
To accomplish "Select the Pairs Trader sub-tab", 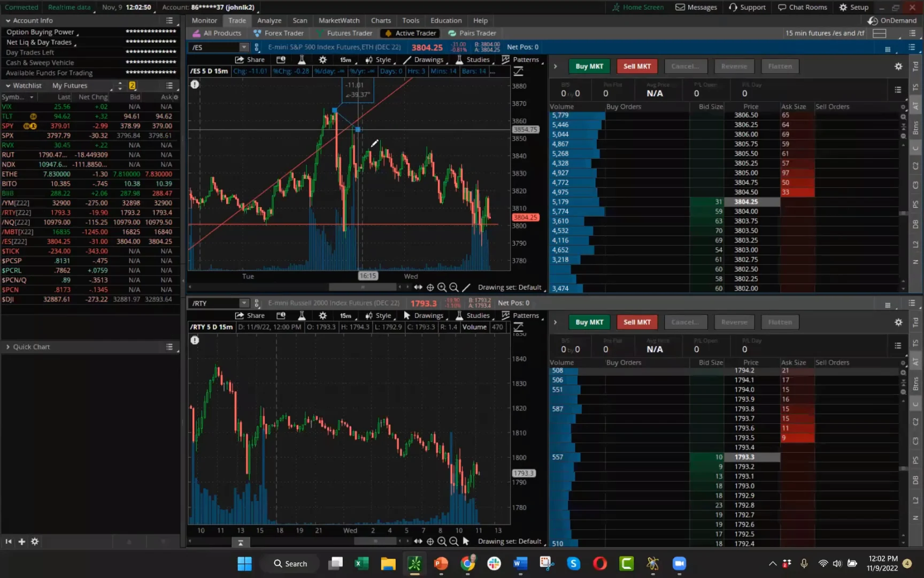I will tap(472, 33).
